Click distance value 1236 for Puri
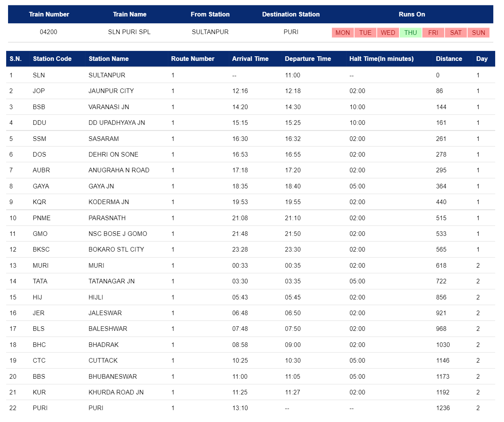 (443, 408)
